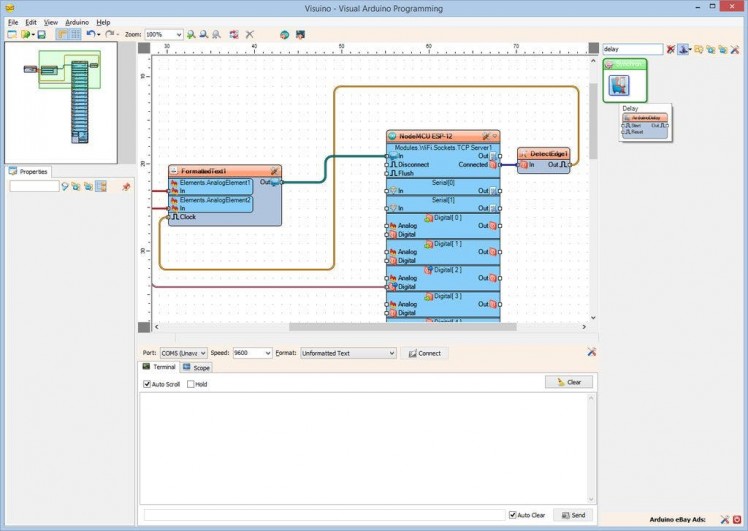Open the Arduino menu
The width and height of the screenshot is (748, 531).
coord(77,21)
